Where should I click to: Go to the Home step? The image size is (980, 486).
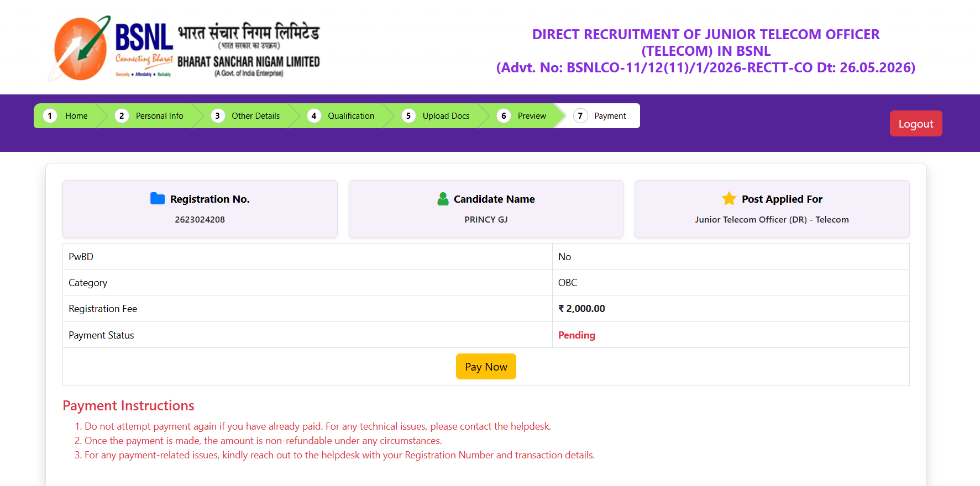click(76, 116)
